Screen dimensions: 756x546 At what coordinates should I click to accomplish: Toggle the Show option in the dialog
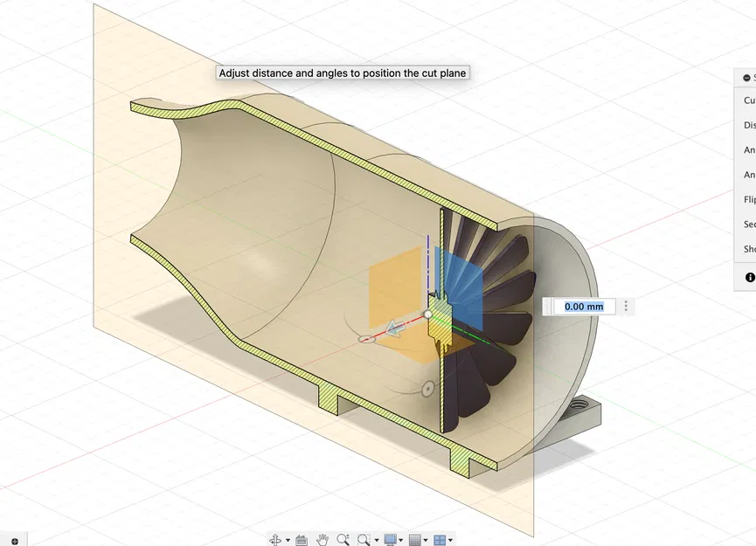click(x=748, y=249)
